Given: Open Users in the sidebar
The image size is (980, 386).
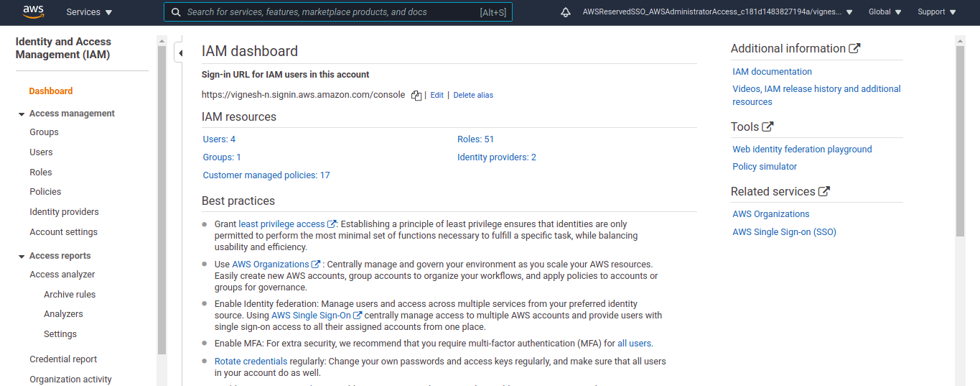Looking at the screenshot, I should tap(41, 152).
